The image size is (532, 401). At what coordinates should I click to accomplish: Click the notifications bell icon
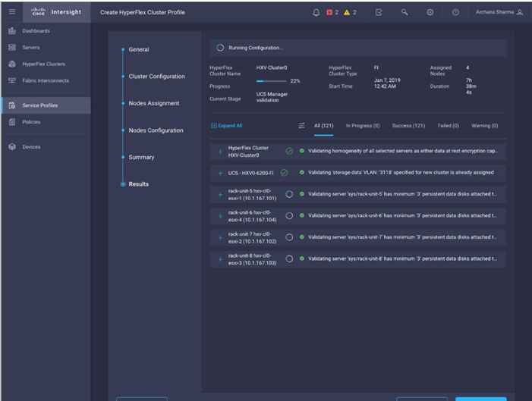[x=316, y=12]
